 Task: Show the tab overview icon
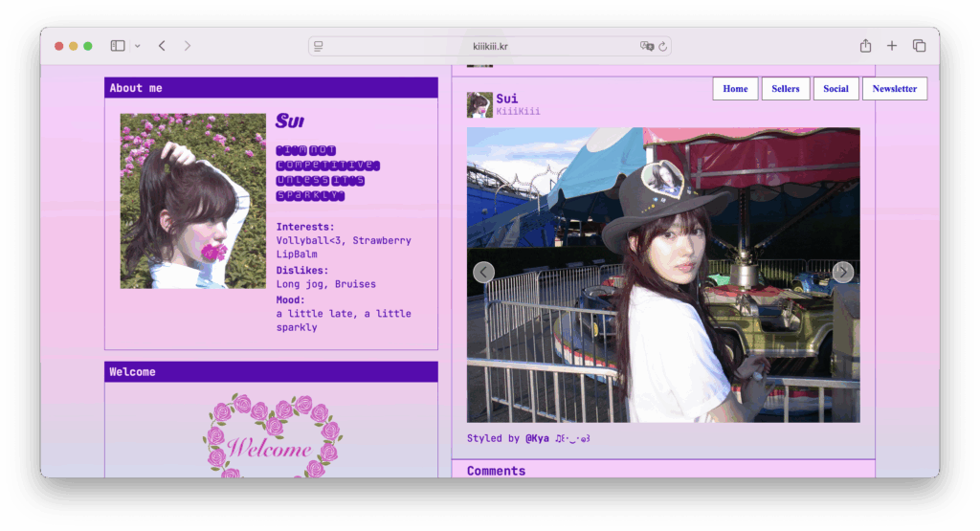click(920, 46)
